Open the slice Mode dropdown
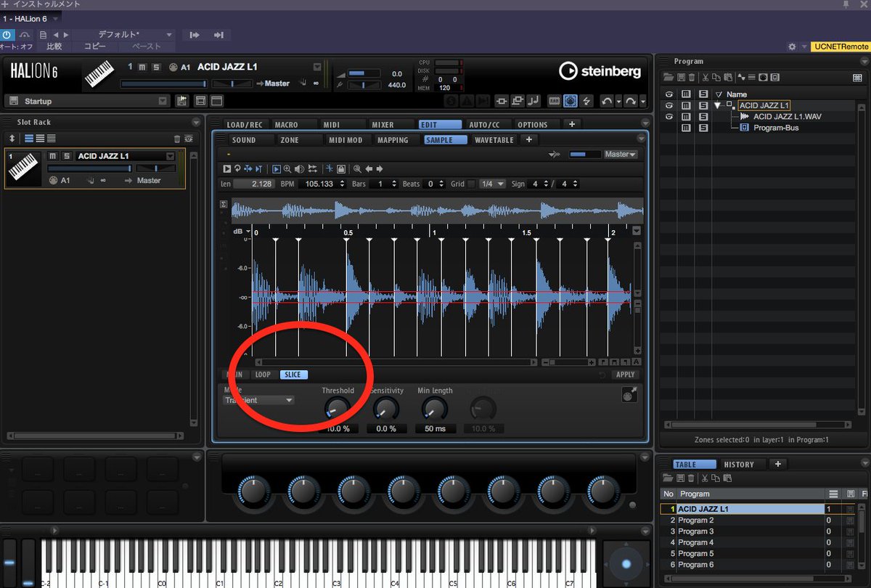 click(260, 400)
